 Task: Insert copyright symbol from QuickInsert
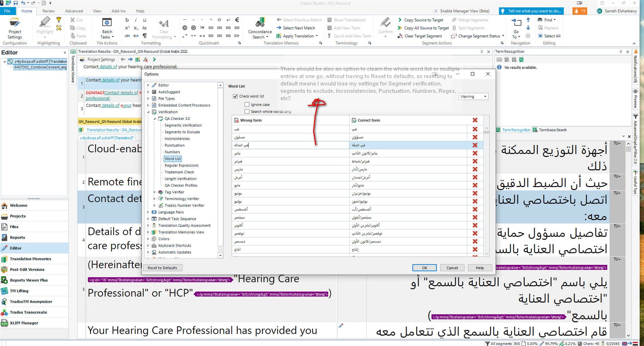(185, 28)
